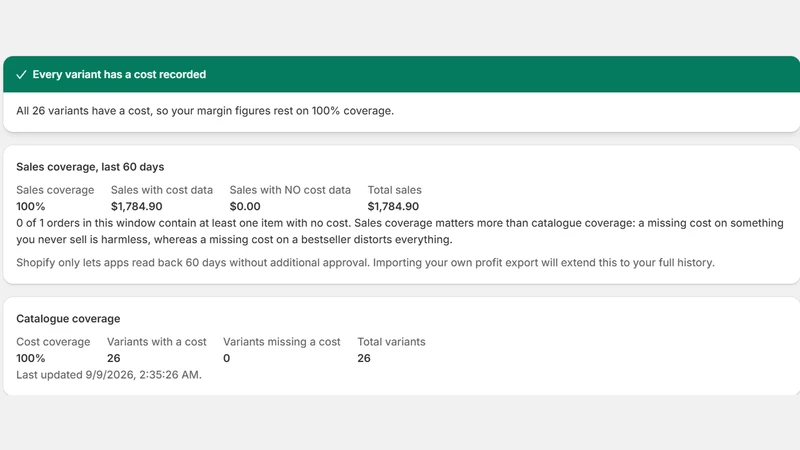The height and width of the screenshot is (450, 800).
Task: Click the 'Sales coverage' metric label
Action: (55, 190)
